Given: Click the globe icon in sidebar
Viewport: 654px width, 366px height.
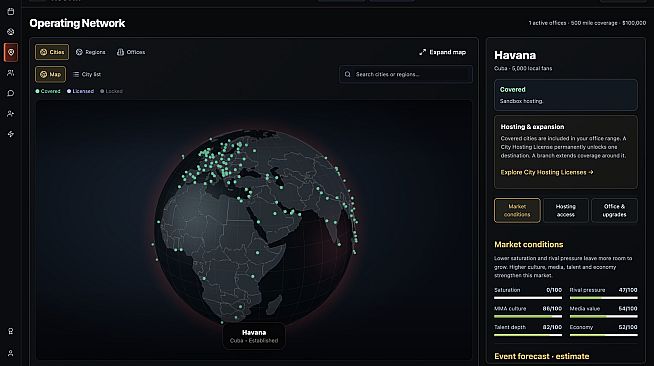Looking at the screenshot, I should [10, 32].
